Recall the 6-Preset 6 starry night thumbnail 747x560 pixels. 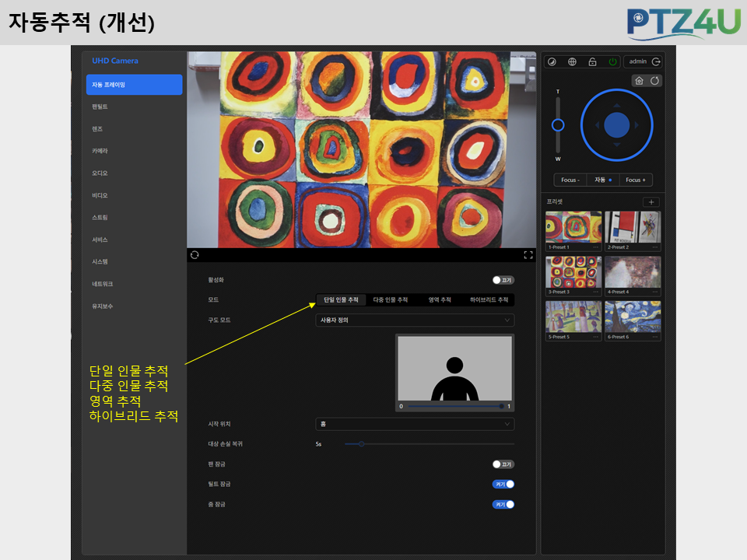pos(633,317)
